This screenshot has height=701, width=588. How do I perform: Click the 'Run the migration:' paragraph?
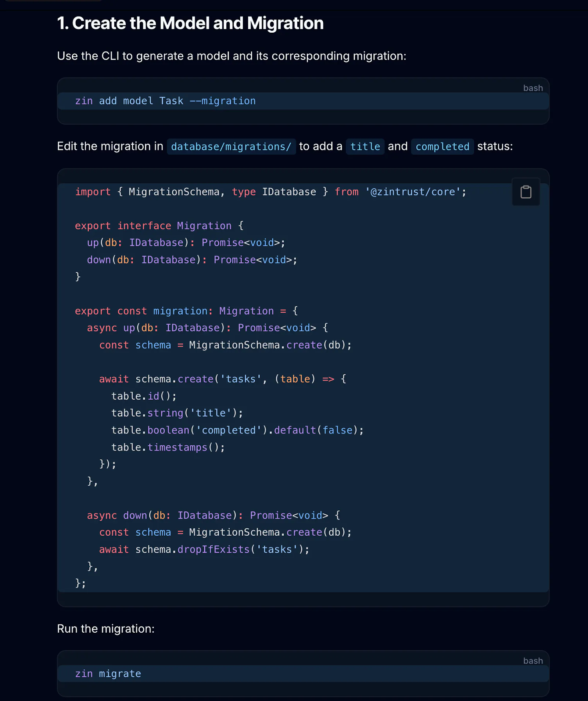coord(106,629)
